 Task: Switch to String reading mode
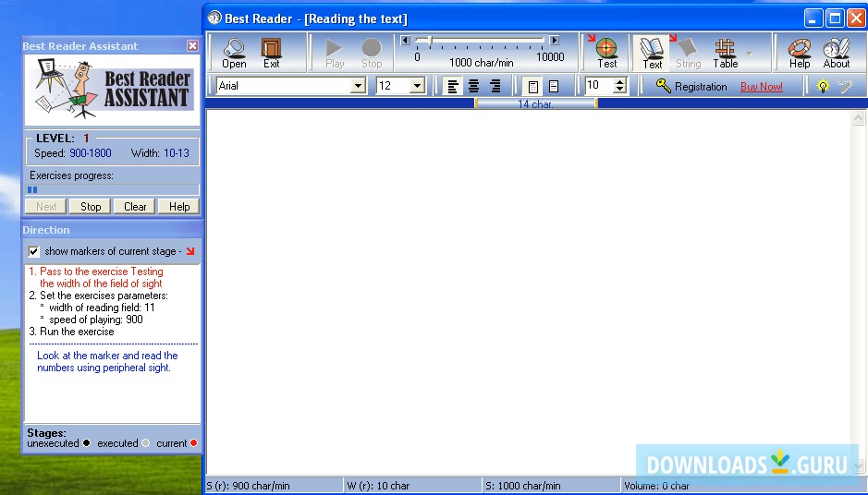pyautogui.click(x=688, y=53)
